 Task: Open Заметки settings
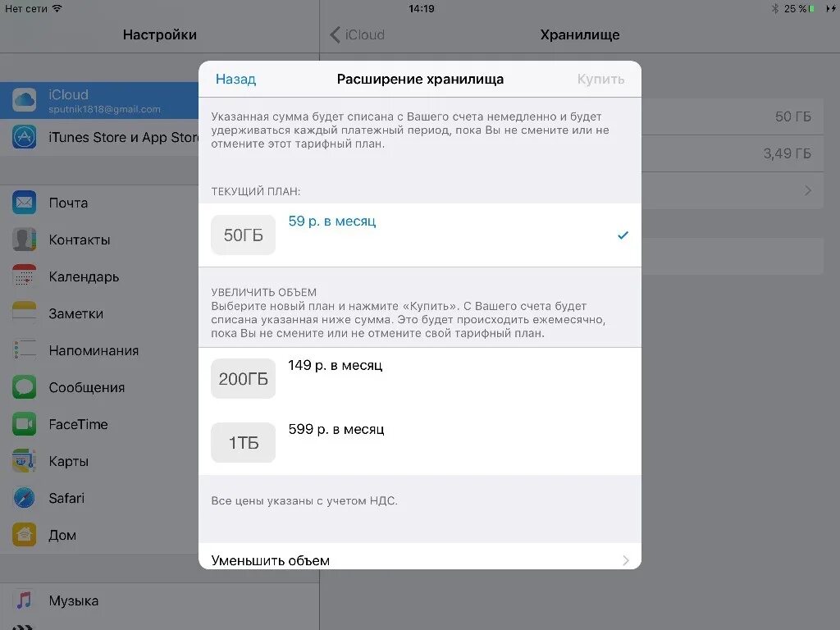99,313
